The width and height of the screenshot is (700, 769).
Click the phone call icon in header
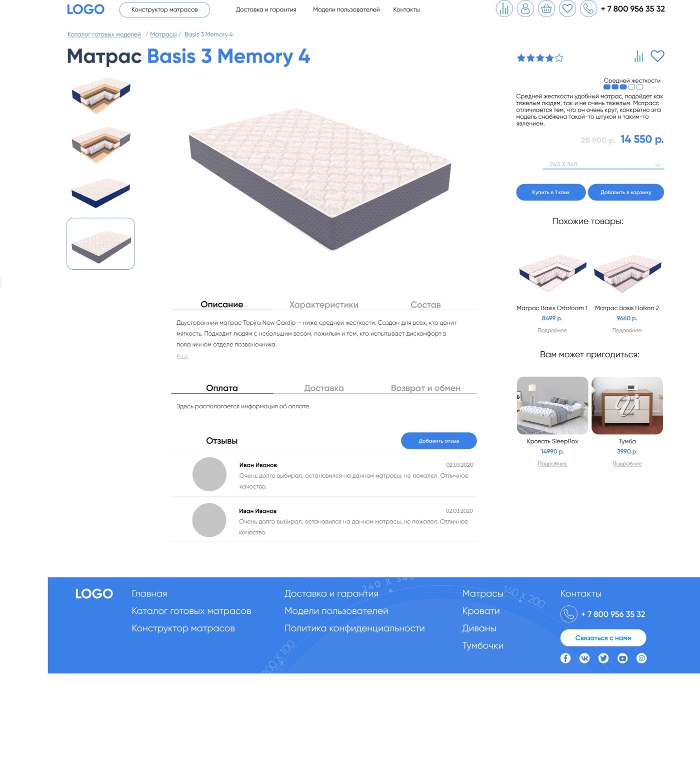588,9
